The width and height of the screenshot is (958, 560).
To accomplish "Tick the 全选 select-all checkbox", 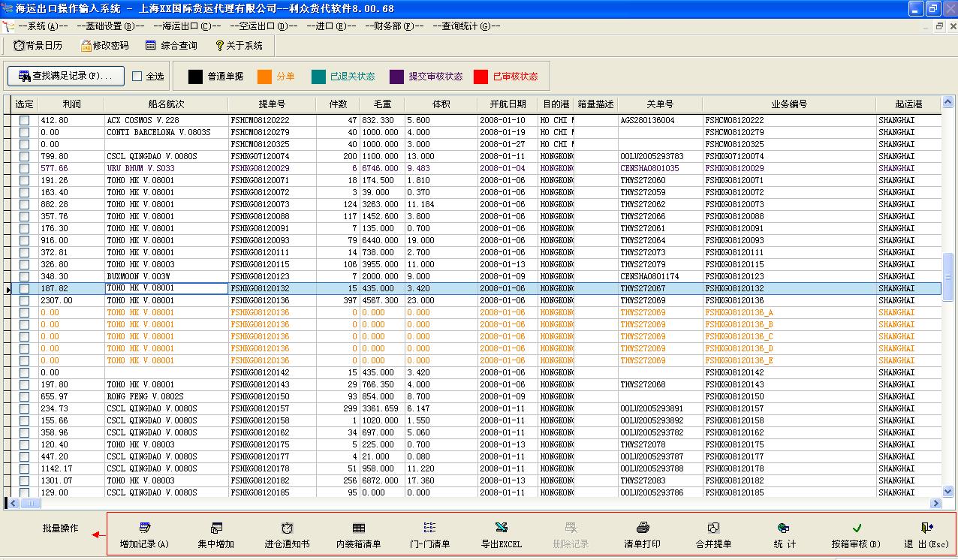I will (x=137, y=77).
